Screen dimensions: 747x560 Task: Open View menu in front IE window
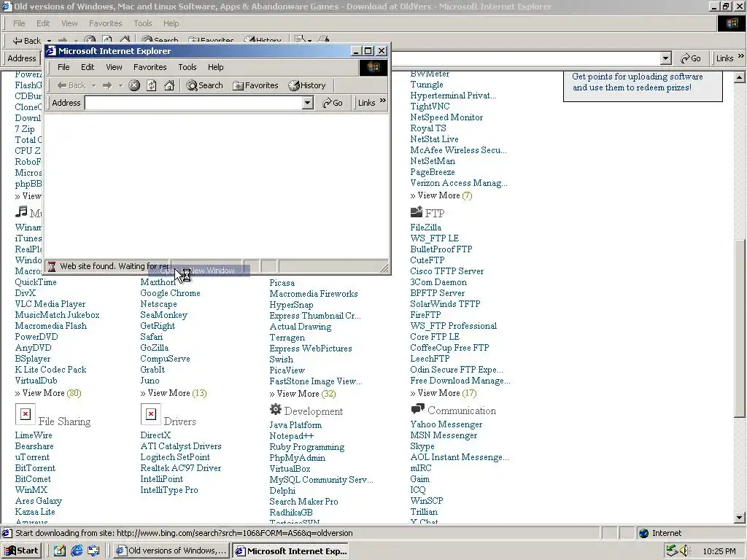[x=114, y=67]
